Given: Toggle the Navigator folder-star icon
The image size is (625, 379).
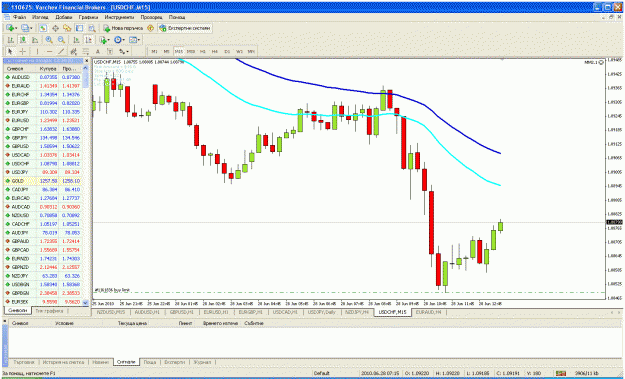Looking at the screenshot, I should tap(67, 28).
